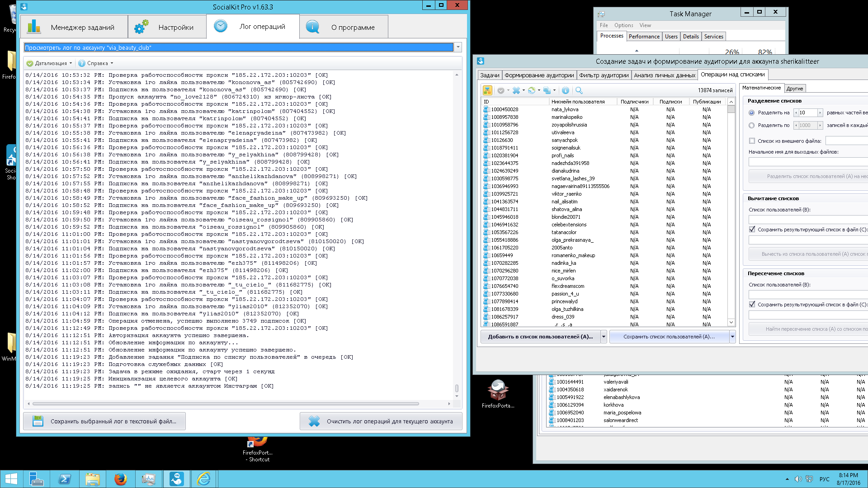Click the blue X delete icon in audience toolbar

click(516, 90)
